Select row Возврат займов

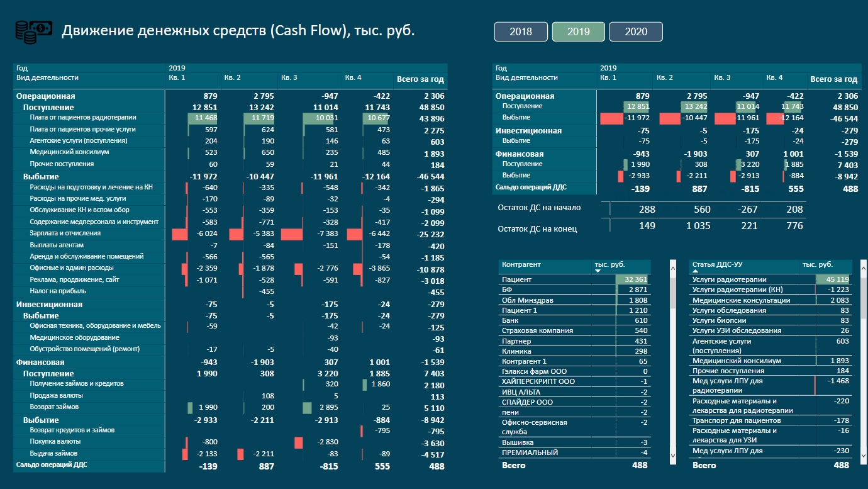pyautogui.click(x=230, y=407)
